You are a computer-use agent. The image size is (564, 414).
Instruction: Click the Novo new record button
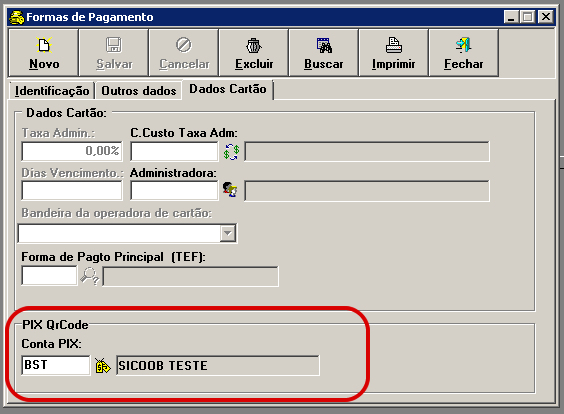tap(44, 53)
